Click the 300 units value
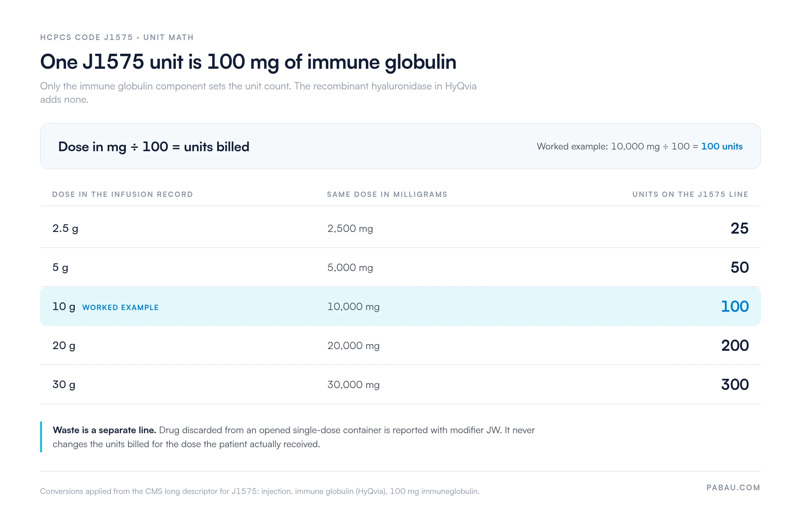The image size is (801, 532). click(735, 384)
